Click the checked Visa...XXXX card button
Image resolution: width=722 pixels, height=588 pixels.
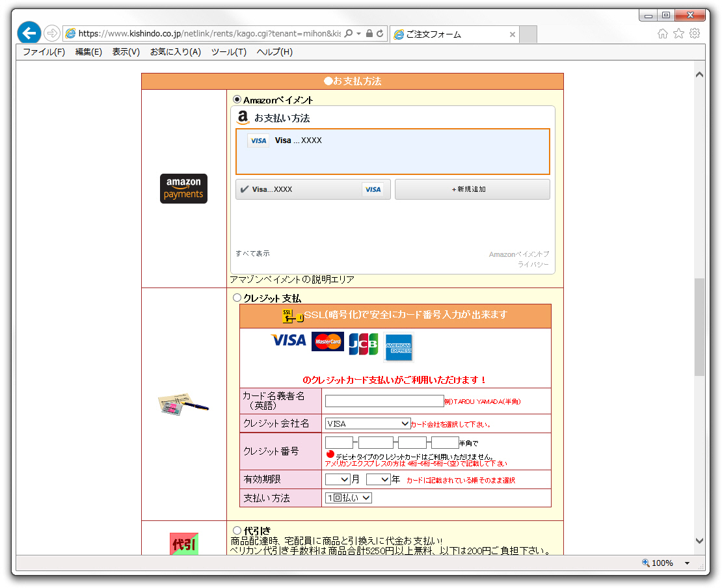(x=313, y=189)
